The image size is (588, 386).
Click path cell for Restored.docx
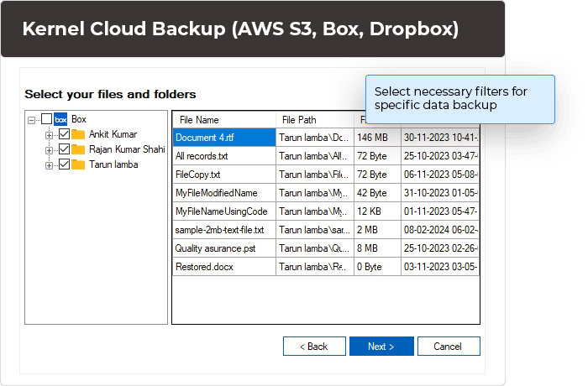click(315, 267)
